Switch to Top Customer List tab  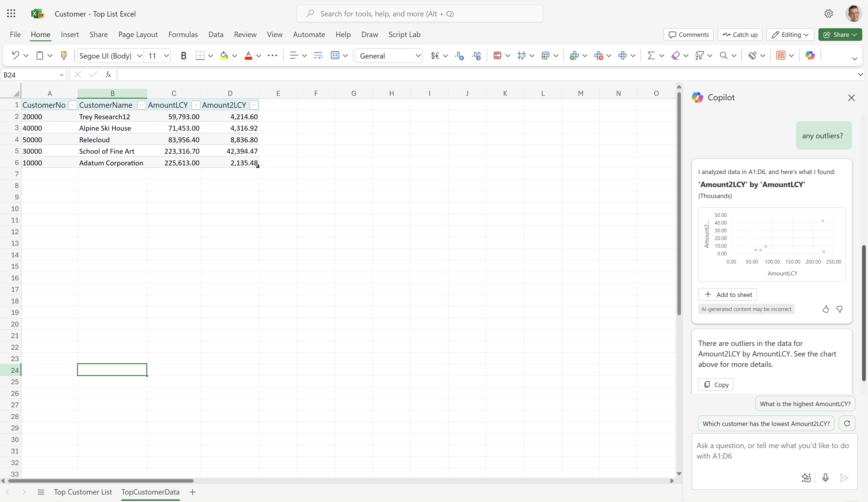click(82, 491)
